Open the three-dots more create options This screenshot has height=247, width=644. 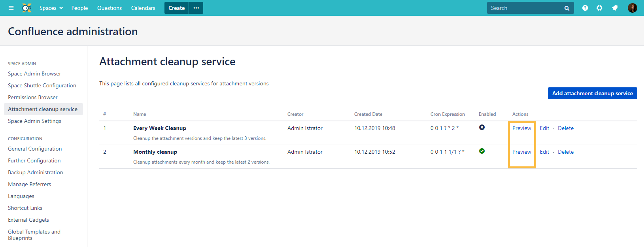(x=196, y=8)
